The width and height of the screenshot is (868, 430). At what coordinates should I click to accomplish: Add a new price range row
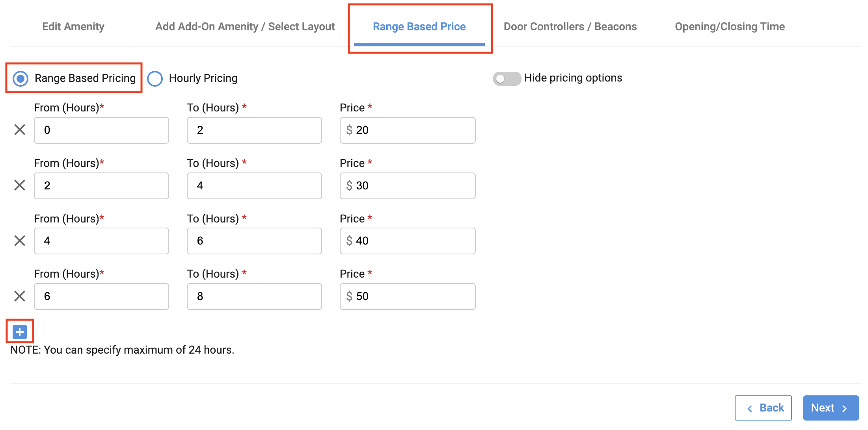19,332
